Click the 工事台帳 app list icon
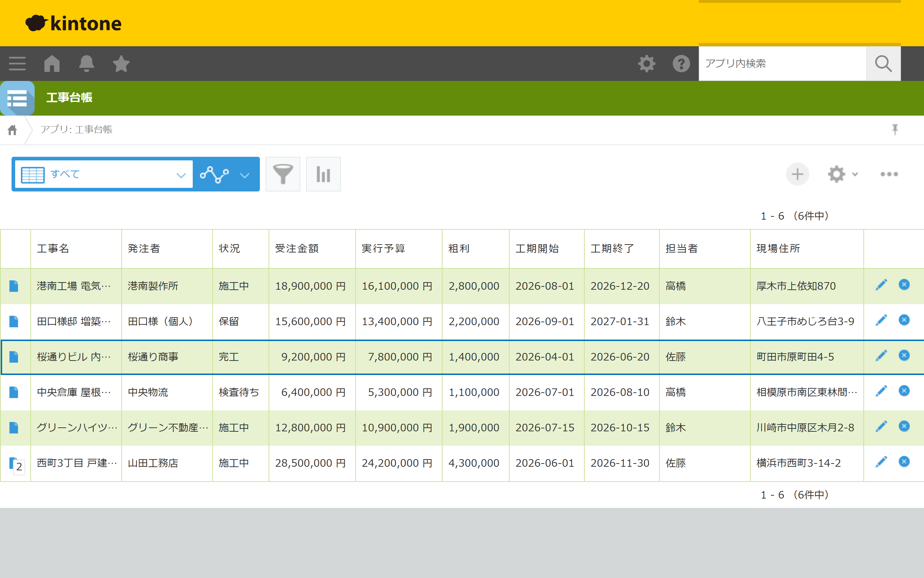 coord(17,98)
